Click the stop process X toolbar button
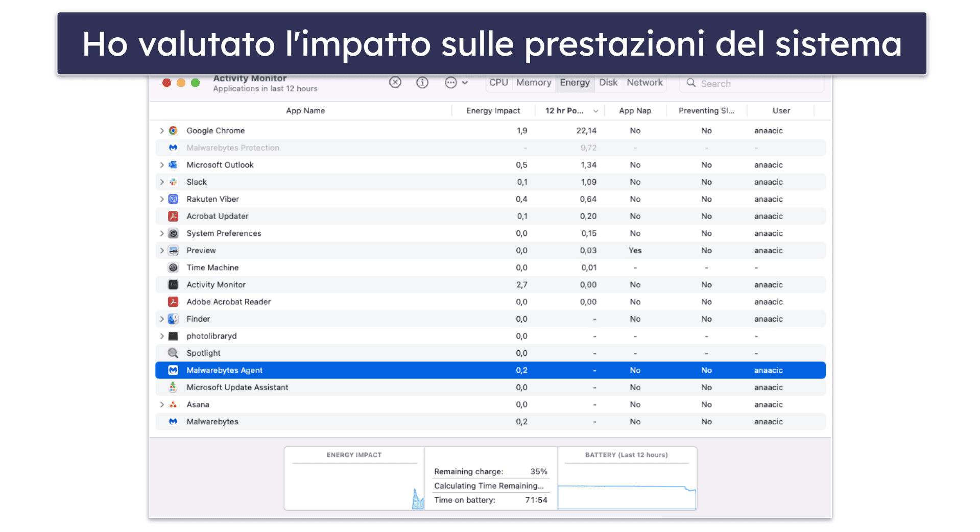This screenshot has width=980, height=532. pyautogui.click(x=395, y=82)
